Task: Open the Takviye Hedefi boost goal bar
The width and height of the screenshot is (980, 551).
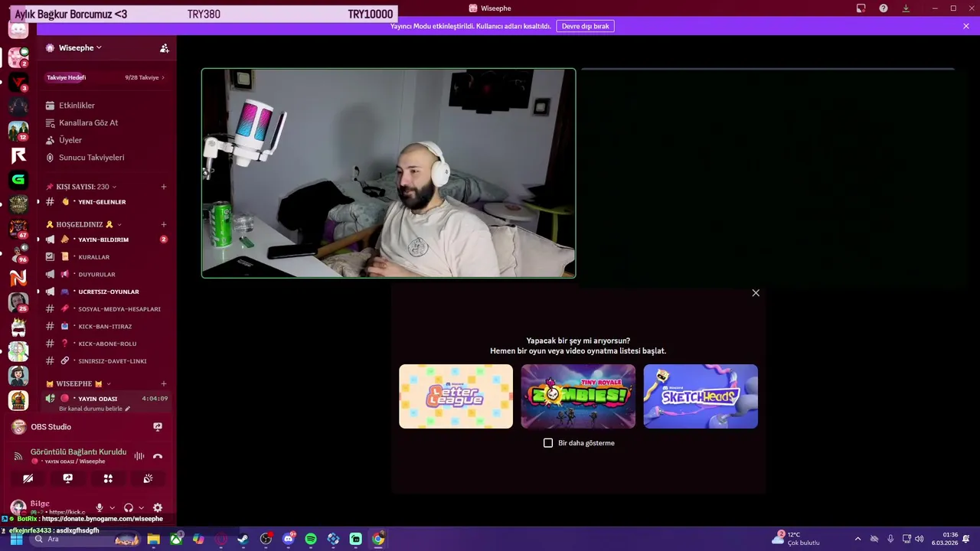Action: [106, 77]
